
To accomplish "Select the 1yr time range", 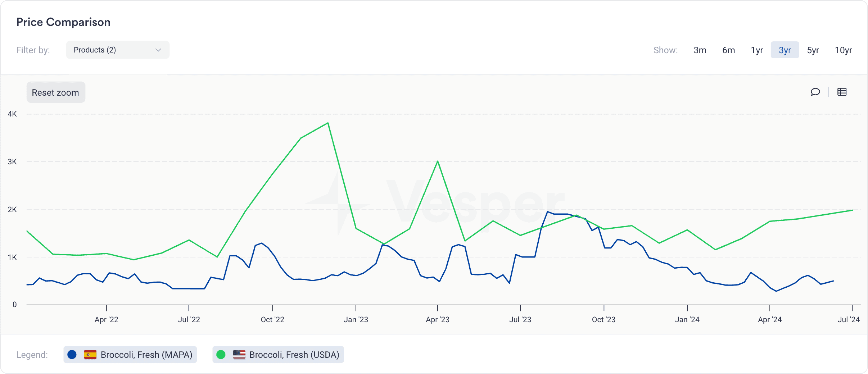I will pyautogui.click(x=757, y=50).
